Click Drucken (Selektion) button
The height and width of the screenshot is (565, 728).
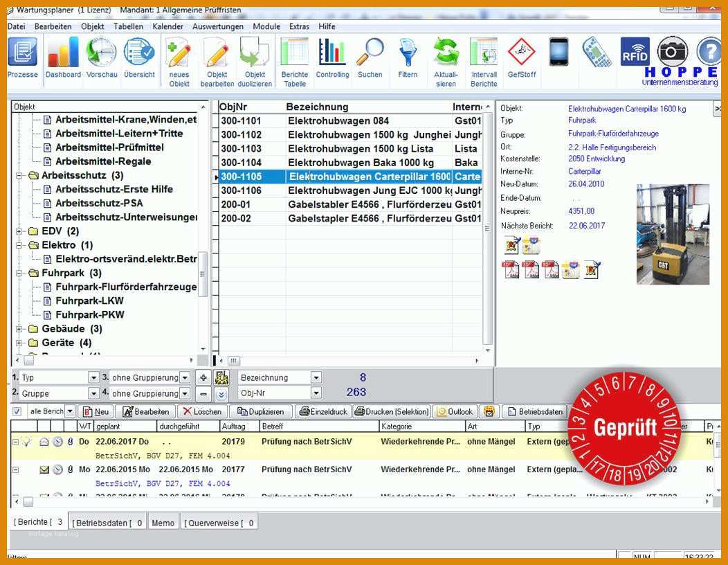[x=392, y=411]
